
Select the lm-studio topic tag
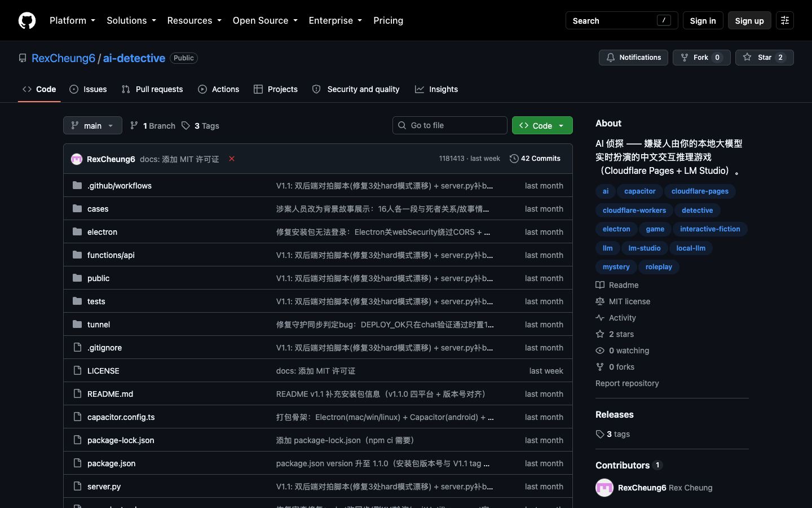(x=645, y=248)
